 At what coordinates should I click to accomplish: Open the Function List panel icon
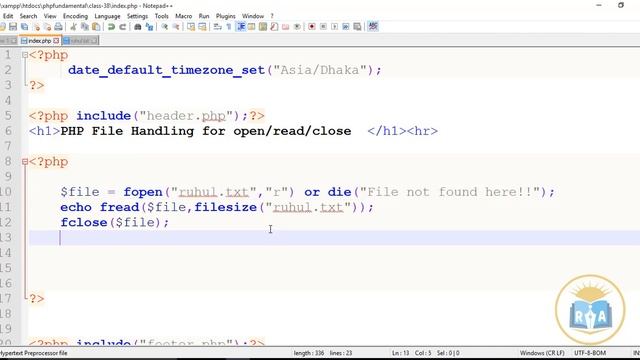tap(274, 27)
